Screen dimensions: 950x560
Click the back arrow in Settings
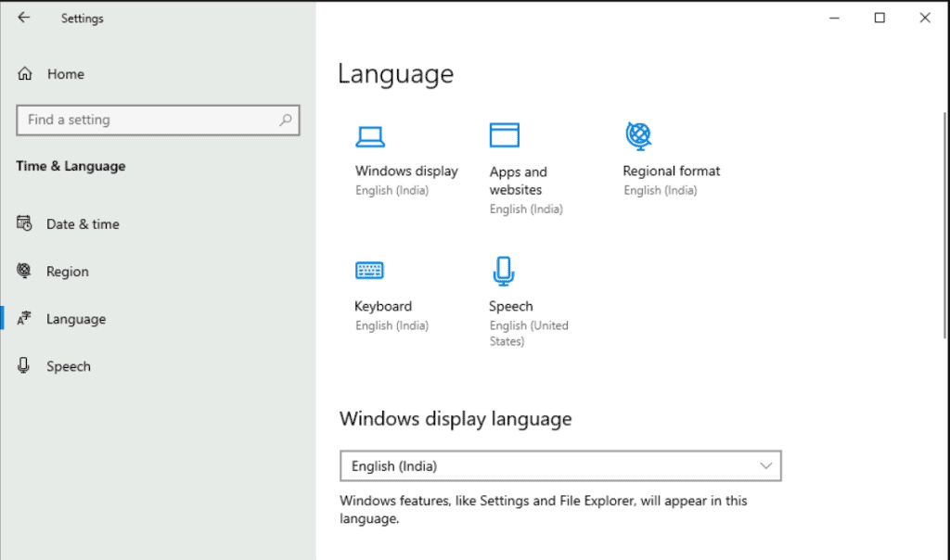(x=23, y=18)
